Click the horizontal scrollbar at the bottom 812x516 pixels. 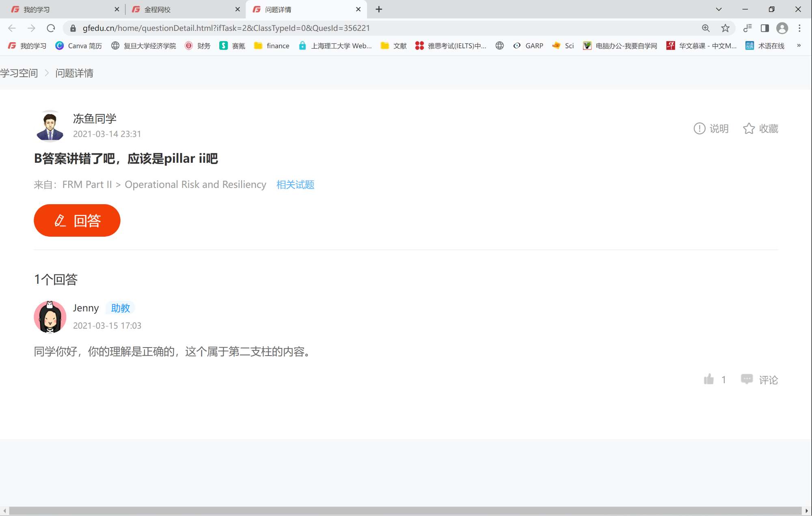[x=405, y=511]
